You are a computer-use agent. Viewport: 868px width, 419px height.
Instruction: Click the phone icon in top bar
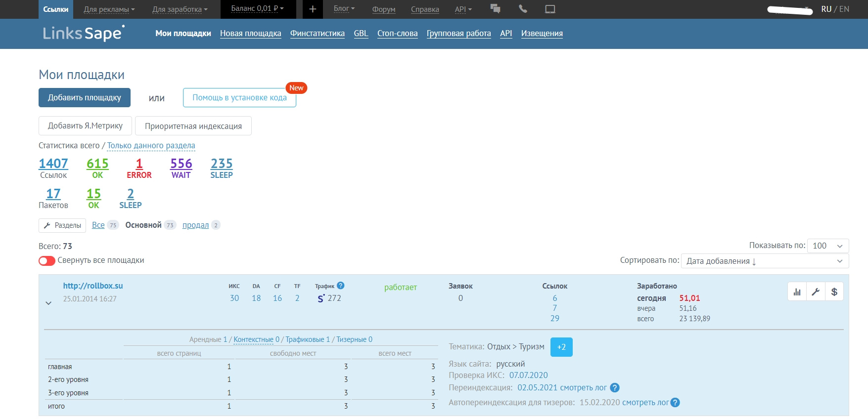click(x=523, y=9)
